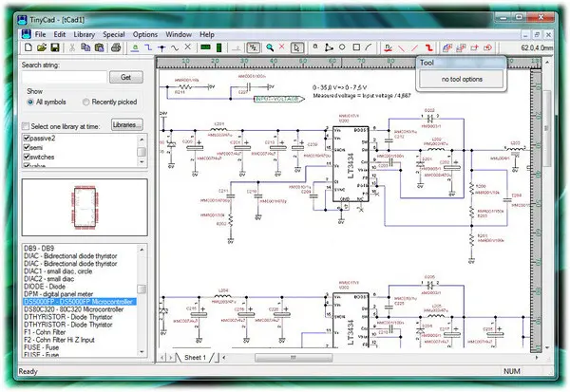
Task: Select the All symbols radio button
Action: tap(30, 102)
